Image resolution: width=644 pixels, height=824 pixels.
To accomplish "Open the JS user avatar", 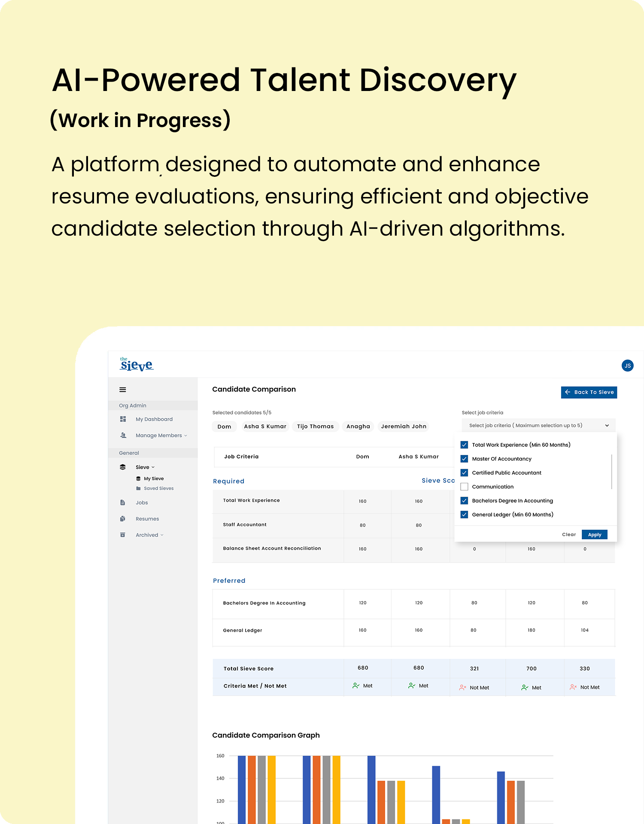I will pos(627,366).
